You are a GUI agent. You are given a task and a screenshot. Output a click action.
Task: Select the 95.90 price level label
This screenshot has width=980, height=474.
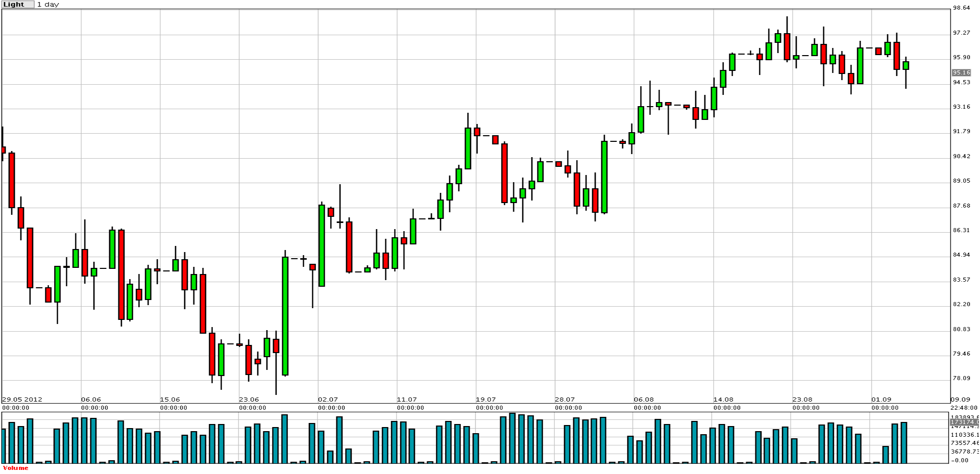click(962, 57)
